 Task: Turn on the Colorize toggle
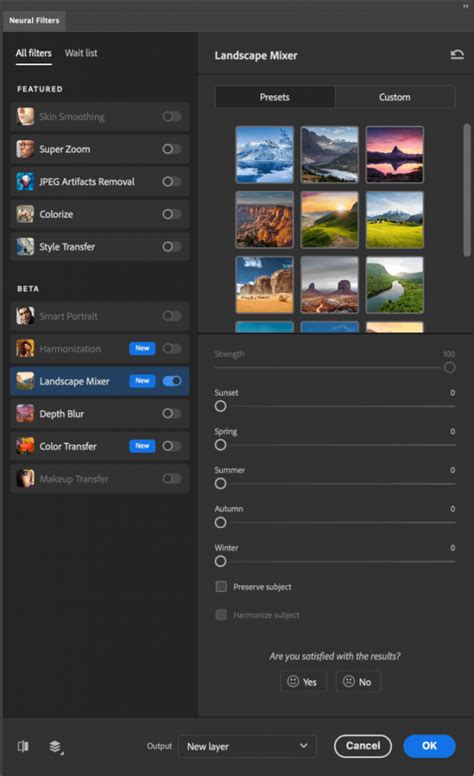172,214
